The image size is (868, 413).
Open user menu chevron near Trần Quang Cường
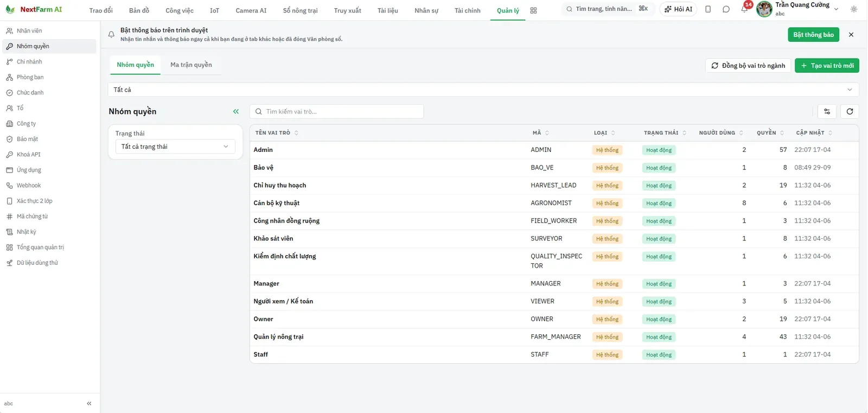point(836,9)
